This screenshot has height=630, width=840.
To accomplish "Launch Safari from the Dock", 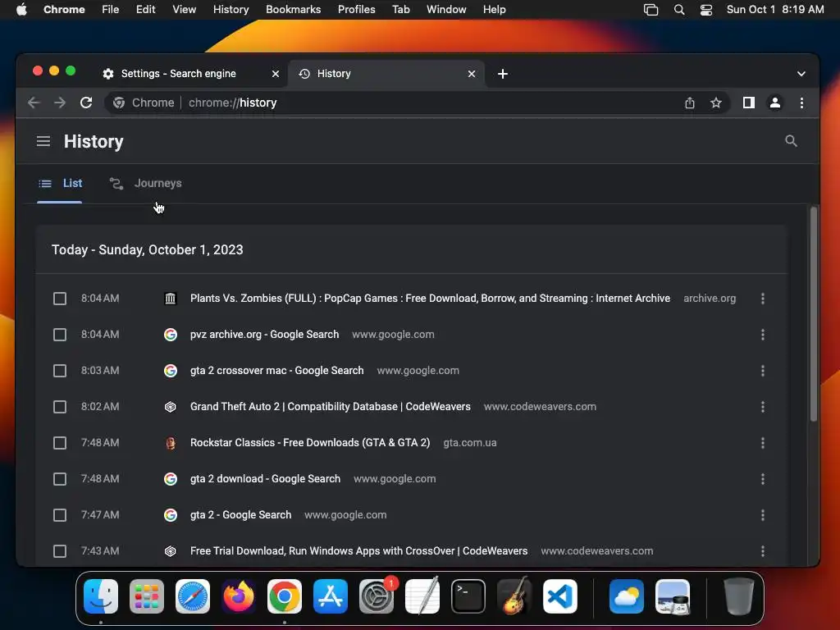I will pos(193,596).
